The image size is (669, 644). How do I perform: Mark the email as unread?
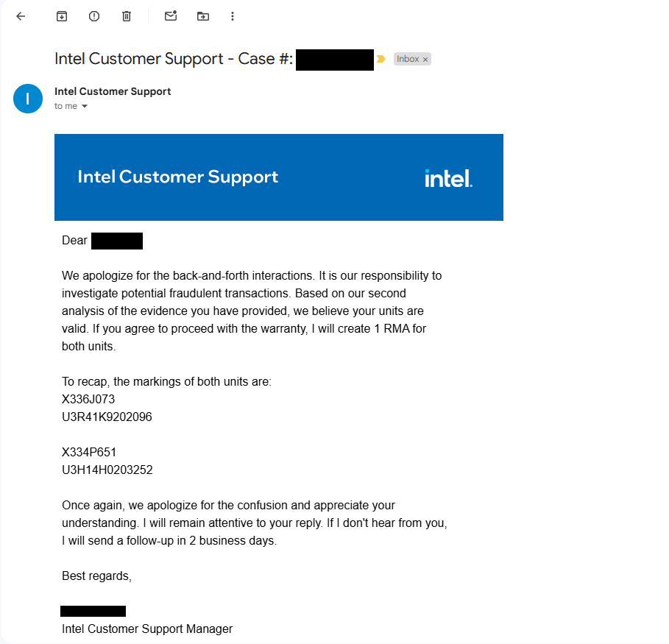click(171, 16)
